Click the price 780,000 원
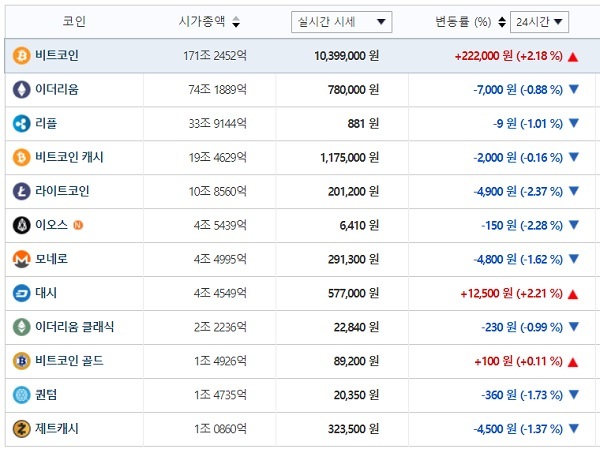 click(x=353, y=90)
